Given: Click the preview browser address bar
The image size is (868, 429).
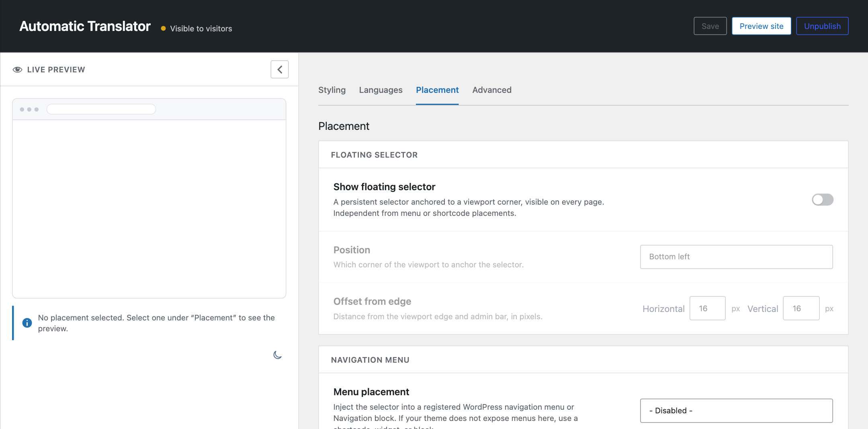Looking at the screenshot, I should pyautogui.click(x=101, y=109).
